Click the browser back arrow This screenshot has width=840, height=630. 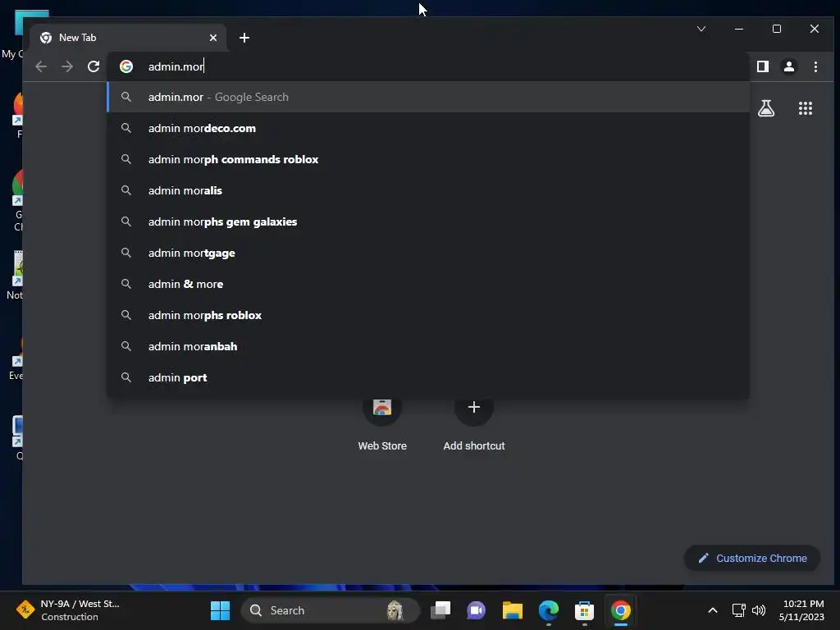point(41,66)
